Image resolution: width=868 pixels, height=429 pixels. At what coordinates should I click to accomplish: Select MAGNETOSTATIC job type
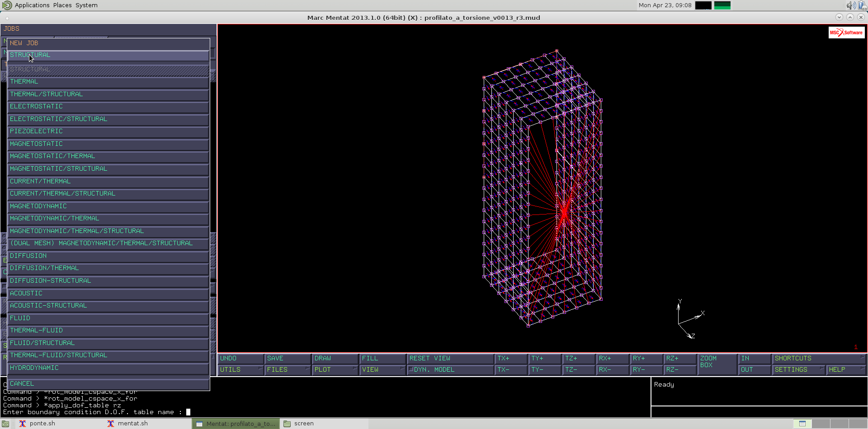point(108,144)
